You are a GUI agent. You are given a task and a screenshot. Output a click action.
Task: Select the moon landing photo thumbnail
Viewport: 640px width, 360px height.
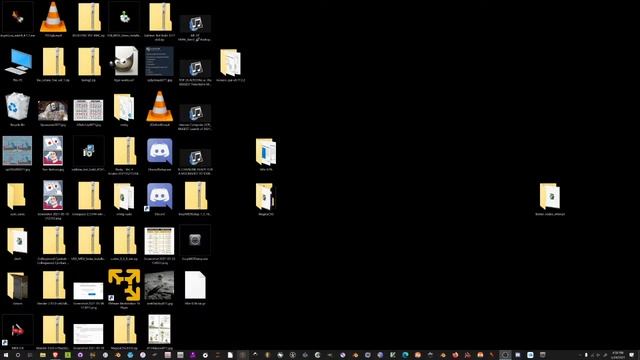(x=159, y=285)
